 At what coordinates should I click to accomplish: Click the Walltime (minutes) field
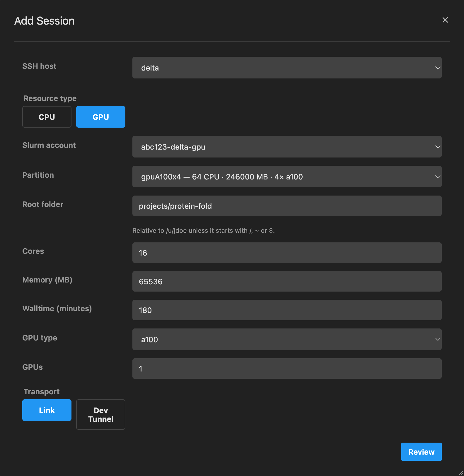pos(287,310)
